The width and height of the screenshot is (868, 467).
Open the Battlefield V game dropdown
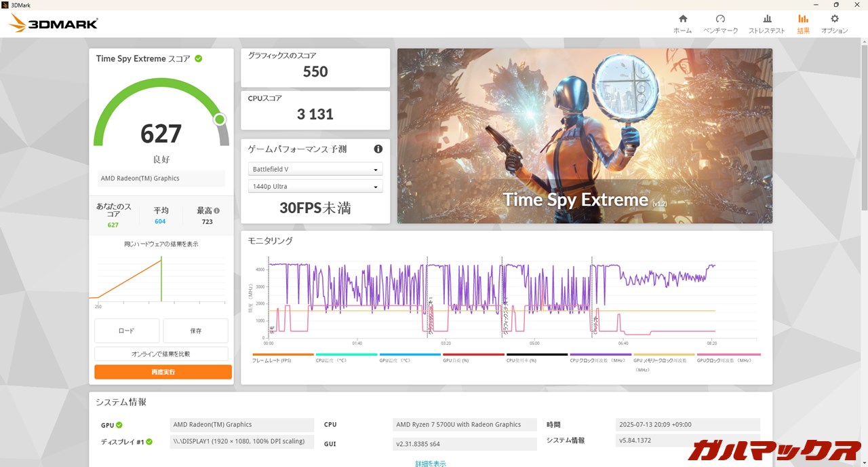click(315, 169)
